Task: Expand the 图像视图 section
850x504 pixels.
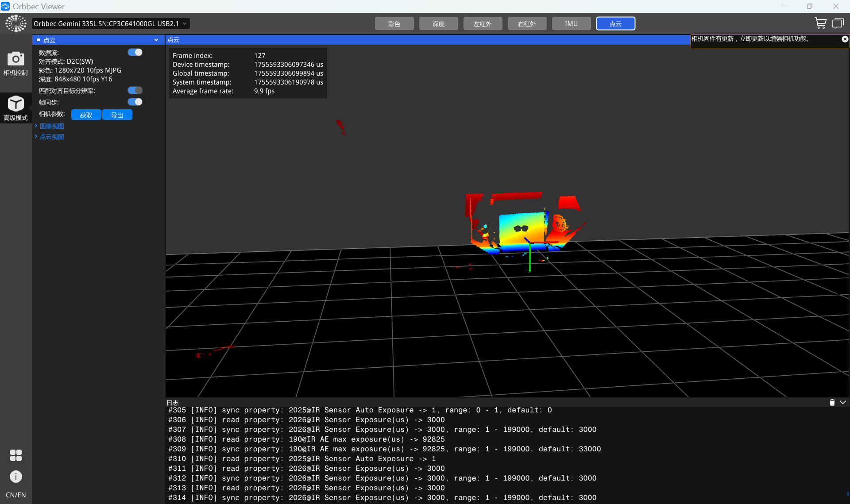Action: (51, 126)
